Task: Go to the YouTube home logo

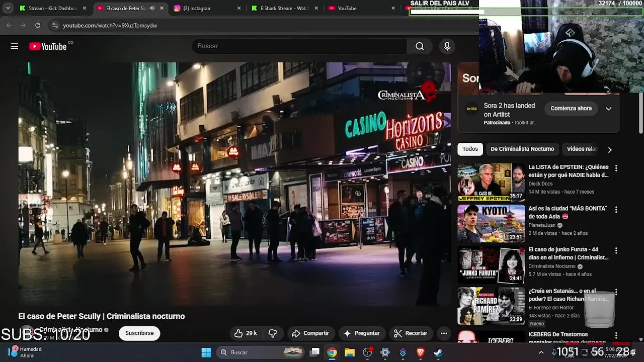Action: coord(48,46)
